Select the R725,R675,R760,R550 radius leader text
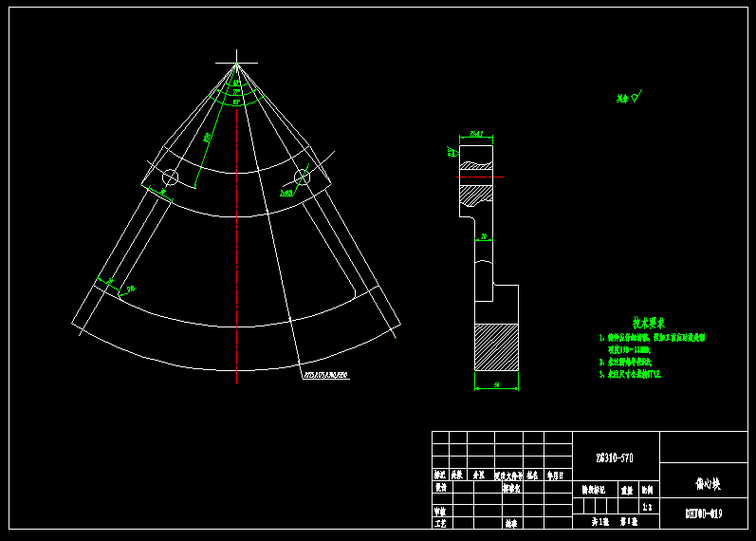This screenshot has width=756, height=541. pos(325,375)
